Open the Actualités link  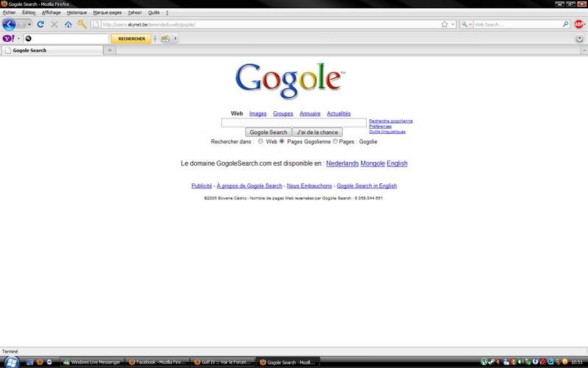339,113
